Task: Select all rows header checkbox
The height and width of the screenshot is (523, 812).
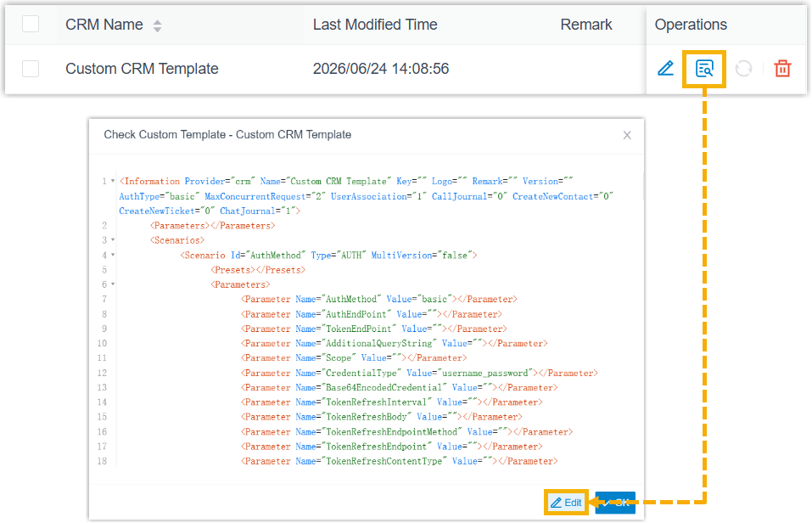Action: (31, 24)
